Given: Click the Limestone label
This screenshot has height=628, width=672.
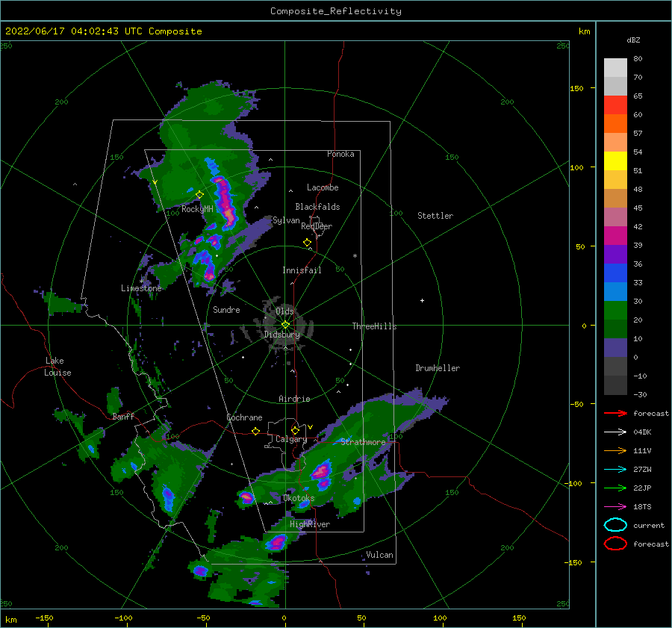Looking at the screenshot, I should (x=141, y=288).
